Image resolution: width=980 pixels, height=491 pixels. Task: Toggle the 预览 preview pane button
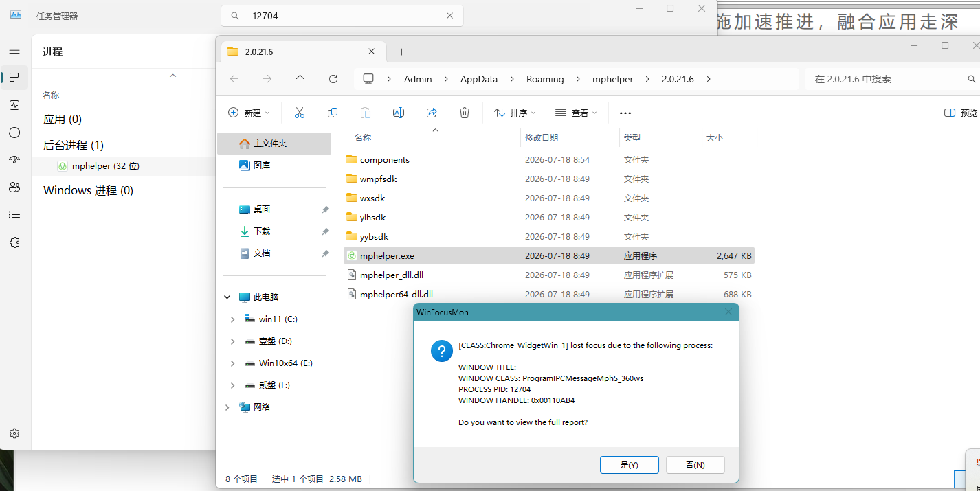(x=961, y=113)
